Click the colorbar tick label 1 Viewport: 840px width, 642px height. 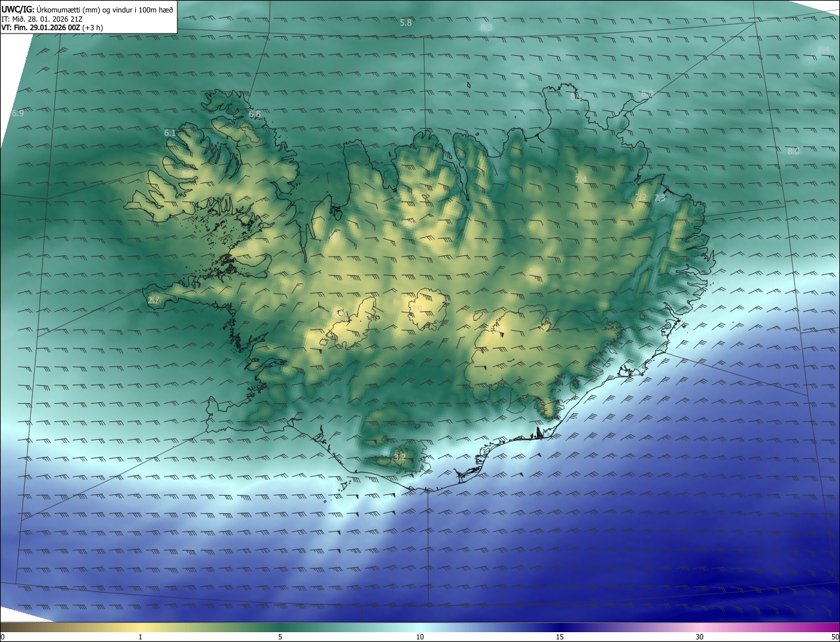pyautogui.click(x=140, y=637)
